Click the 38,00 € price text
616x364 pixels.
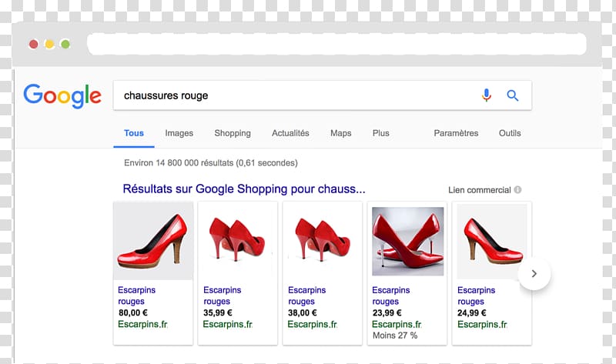click(303, 313)
